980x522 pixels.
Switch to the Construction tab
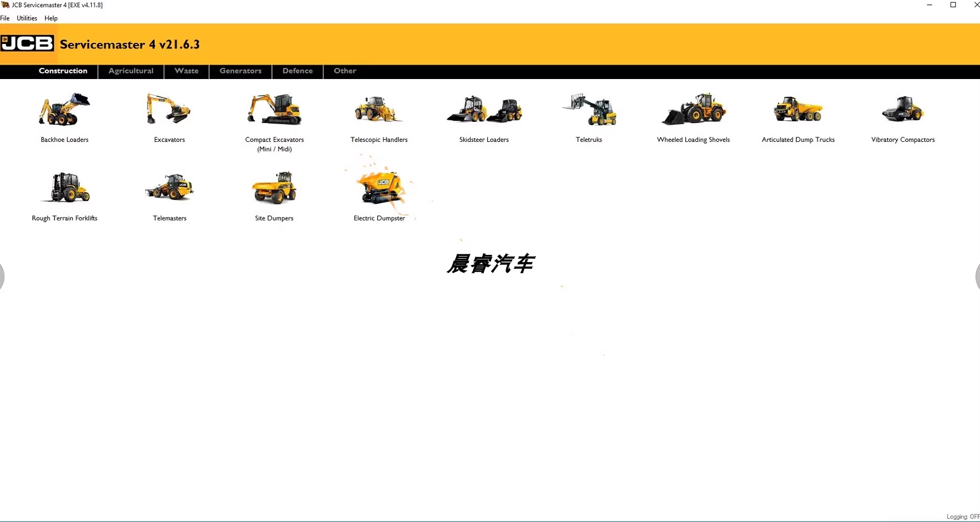tap(63, 71)
